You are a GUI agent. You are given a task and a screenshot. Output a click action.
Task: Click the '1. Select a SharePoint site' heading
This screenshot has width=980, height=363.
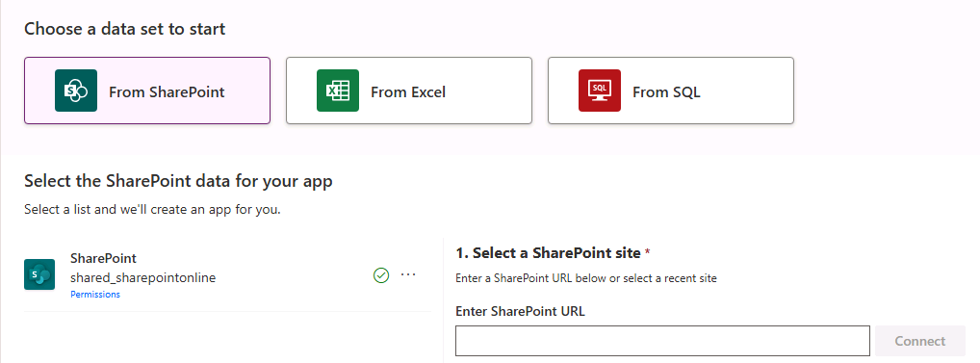tap(548, 253)
